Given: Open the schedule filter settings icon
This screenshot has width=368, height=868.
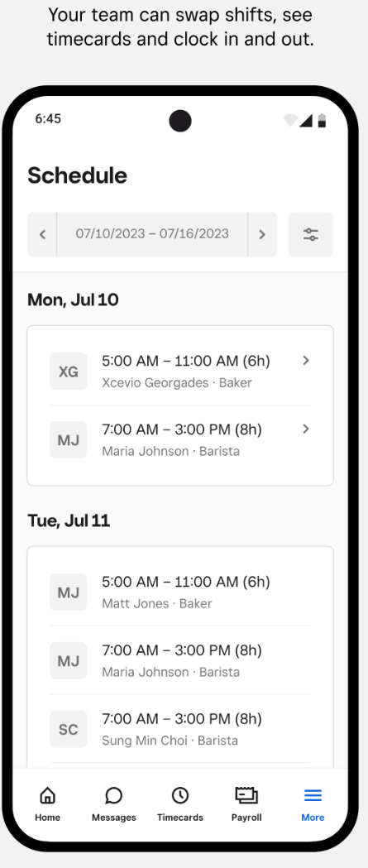Looking at the screenshot, I should coord(310,234).
